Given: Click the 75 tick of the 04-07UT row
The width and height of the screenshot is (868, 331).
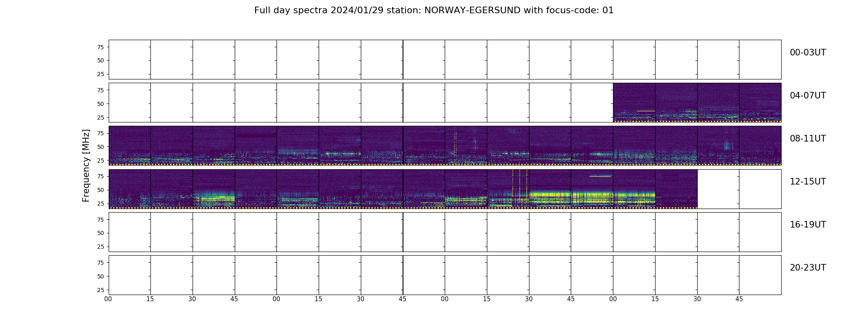Looking at the screenshot, I should point(100,90).
